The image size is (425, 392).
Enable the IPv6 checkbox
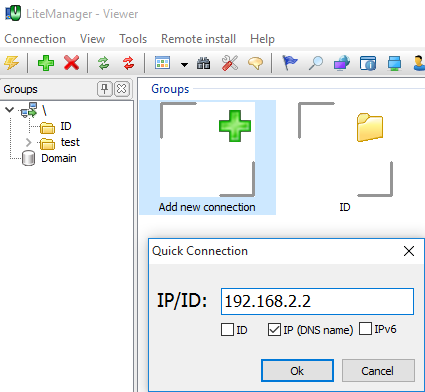tap(365, 329)
